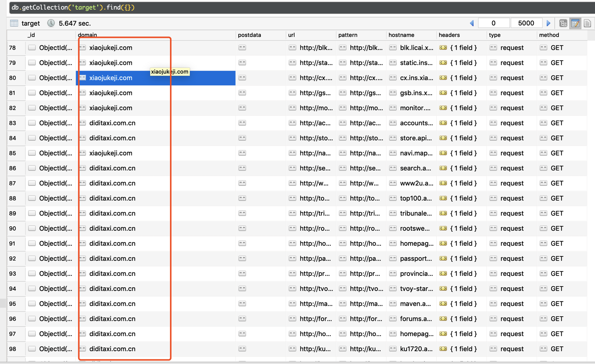Sort by the url column header
This screenshot has width=595, height=364.
point(291,35)
